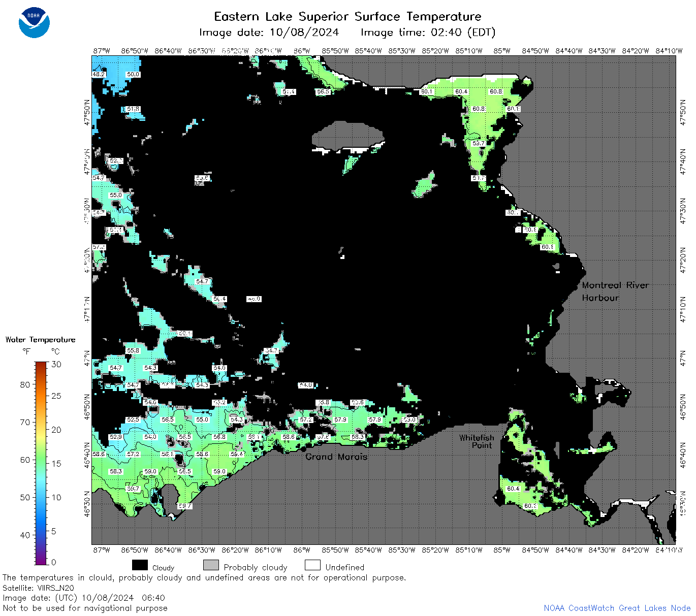696x616 pixels.
Task: Click the 20 Celsius tick label
Action: (x=56, y=430)
